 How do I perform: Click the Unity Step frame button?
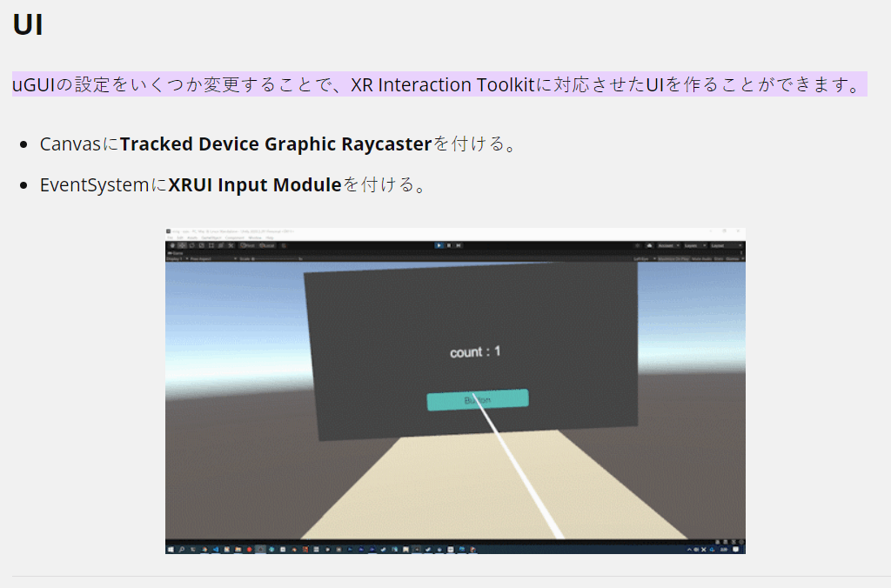[x=459, y=245]
